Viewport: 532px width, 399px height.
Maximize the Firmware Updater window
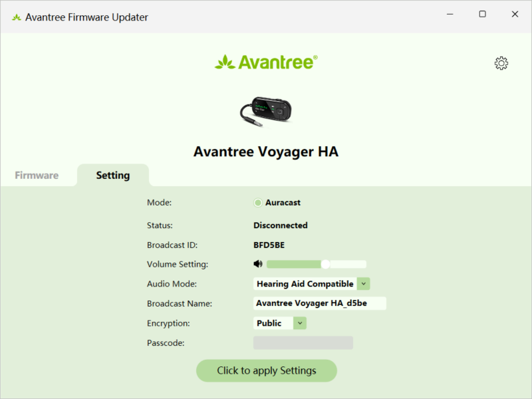(482, 14)
